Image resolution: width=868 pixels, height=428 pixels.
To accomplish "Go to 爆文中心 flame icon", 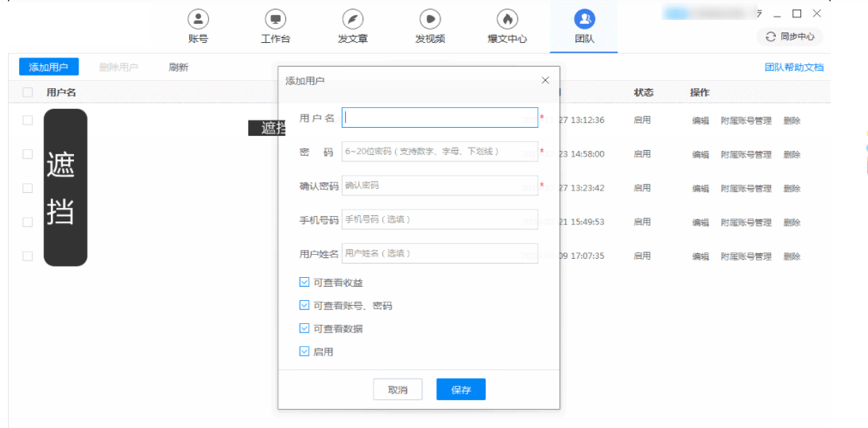I will 506,19.
